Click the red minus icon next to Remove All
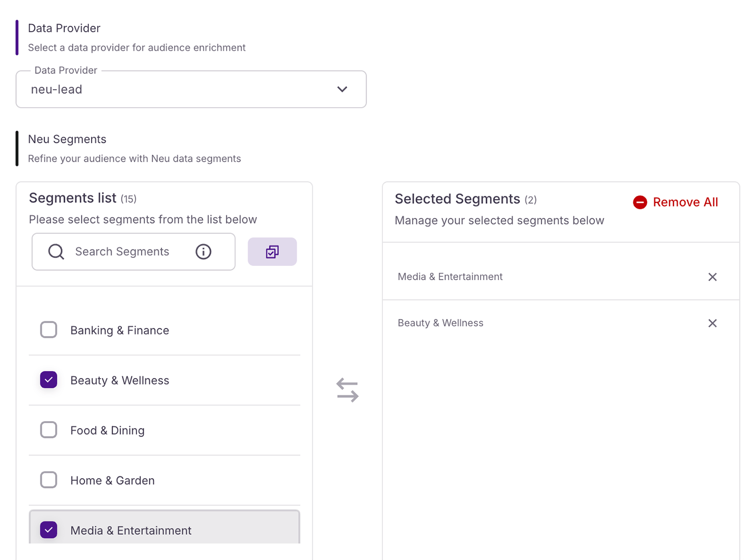 (x=640, y=202)
